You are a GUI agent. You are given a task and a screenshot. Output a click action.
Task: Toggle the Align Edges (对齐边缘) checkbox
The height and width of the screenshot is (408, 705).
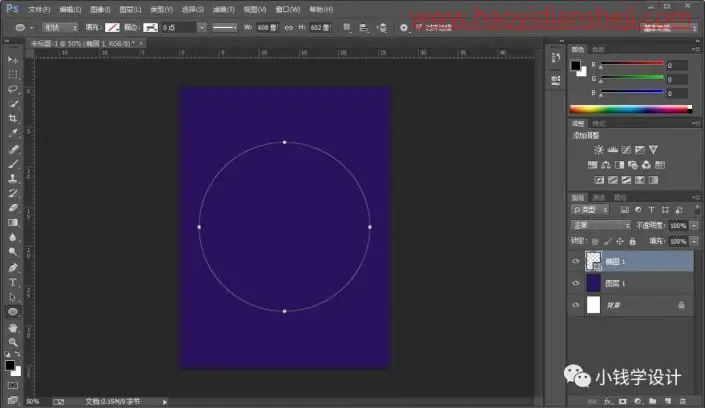tap(418, 27)
